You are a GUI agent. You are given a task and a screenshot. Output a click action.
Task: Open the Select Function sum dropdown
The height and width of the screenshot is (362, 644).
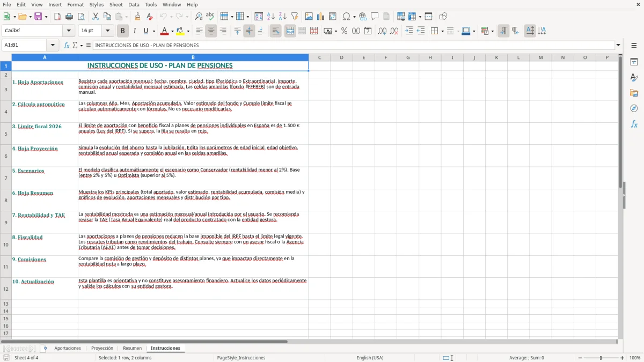[81, 46]
